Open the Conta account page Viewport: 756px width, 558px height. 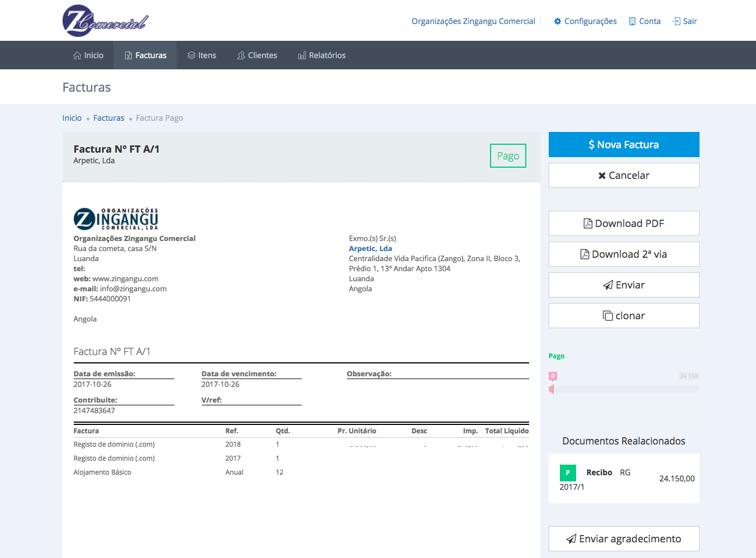[x=644, y=21]
